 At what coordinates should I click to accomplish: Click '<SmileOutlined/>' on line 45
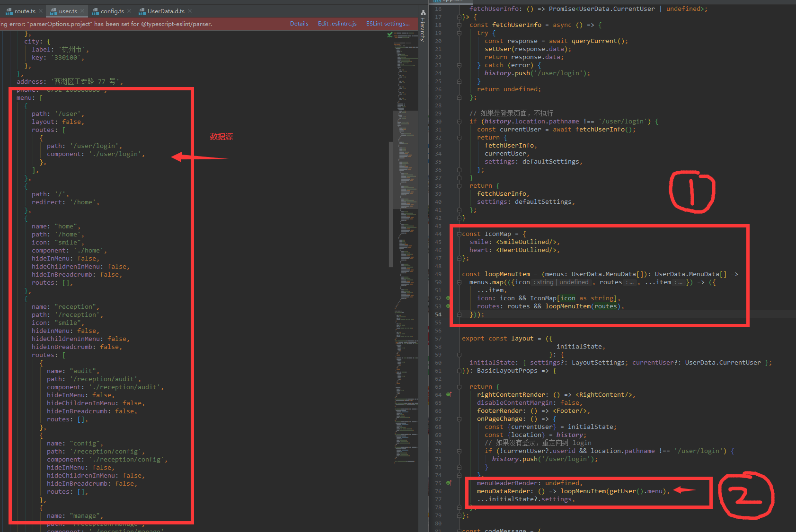point(526,242)
